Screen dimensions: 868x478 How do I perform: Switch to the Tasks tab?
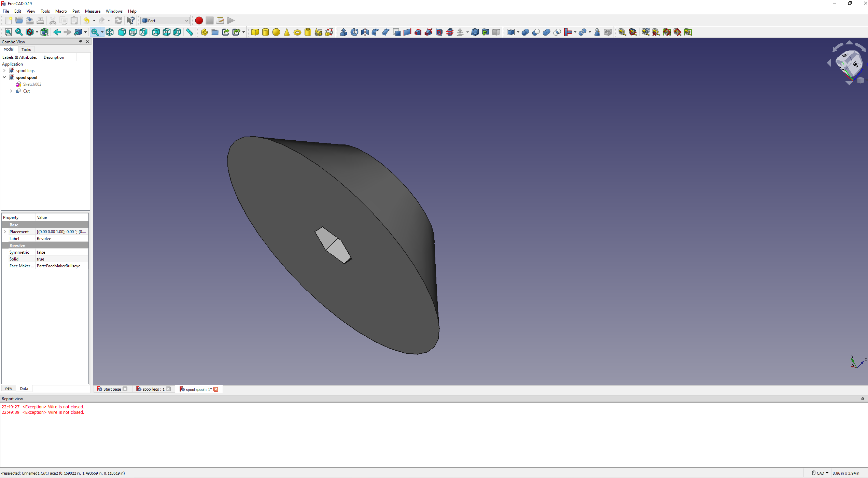tap(26, 50)
